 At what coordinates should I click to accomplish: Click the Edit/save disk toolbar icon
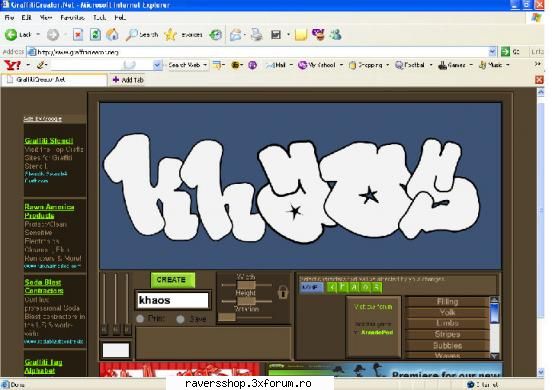click(276, 34)
